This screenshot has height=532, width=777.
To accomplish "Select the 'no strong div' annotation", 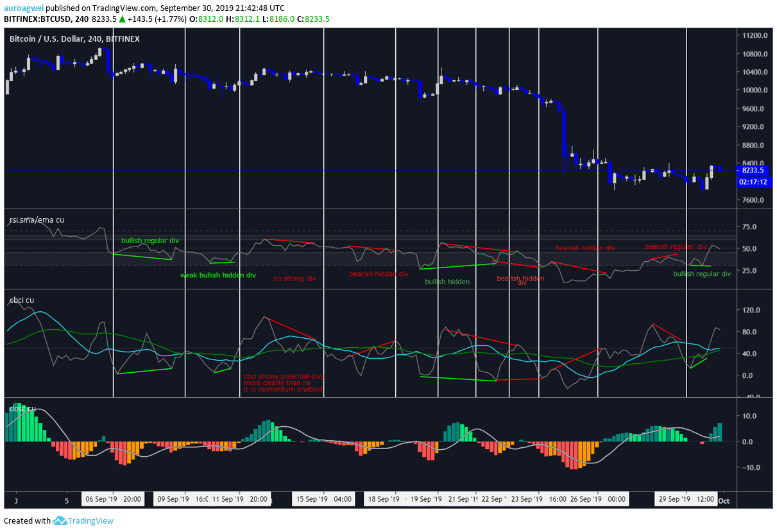I will (x=295, y=279).
